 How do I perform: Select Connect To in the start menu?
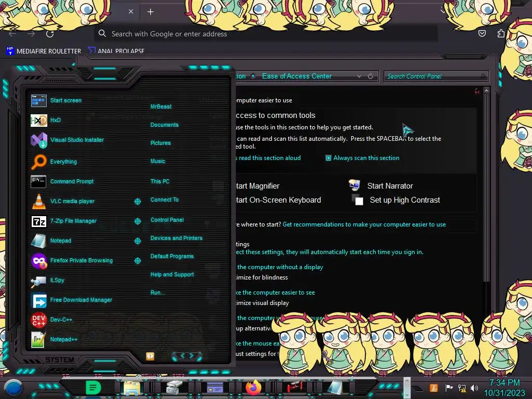165,200
